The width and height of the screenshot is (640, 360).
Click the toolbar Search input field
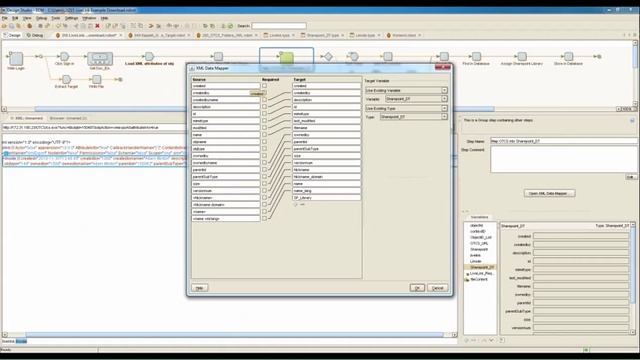click(279, 26)
